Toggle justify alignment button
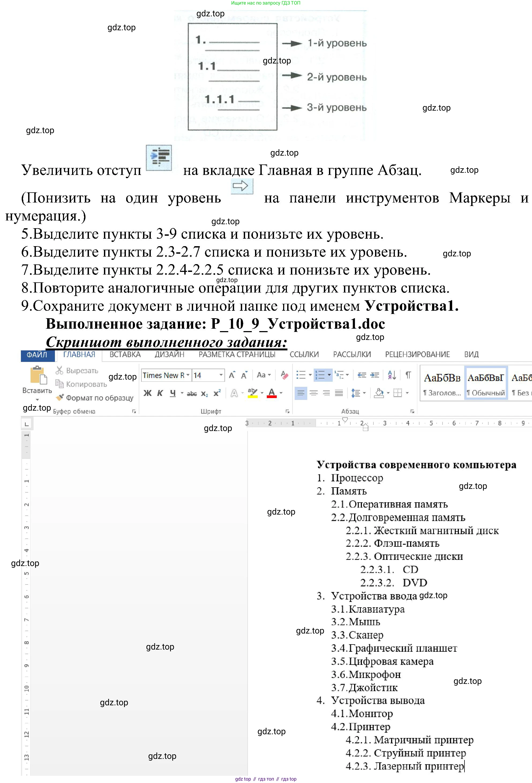The image size is (532, 783). (339, 393)
